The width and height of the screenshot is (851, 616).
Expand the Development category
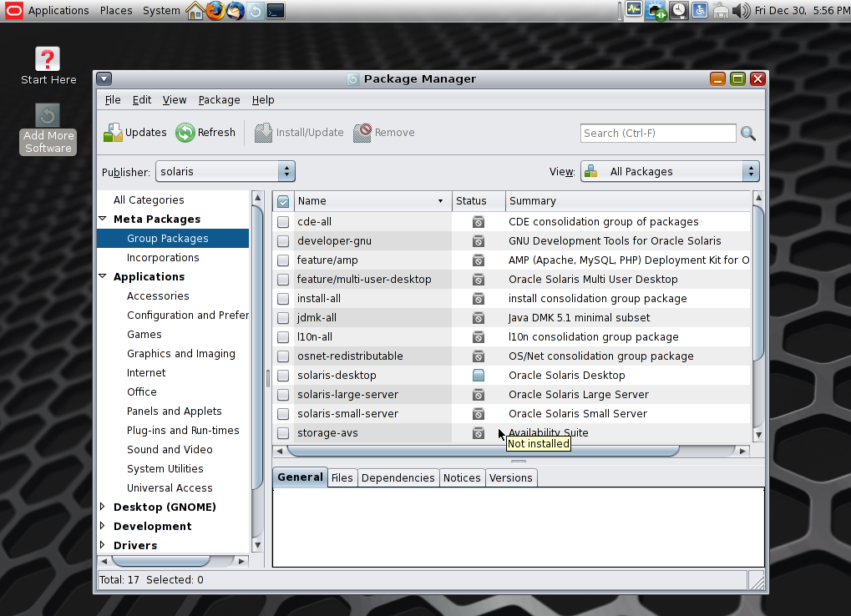[102, 526]
